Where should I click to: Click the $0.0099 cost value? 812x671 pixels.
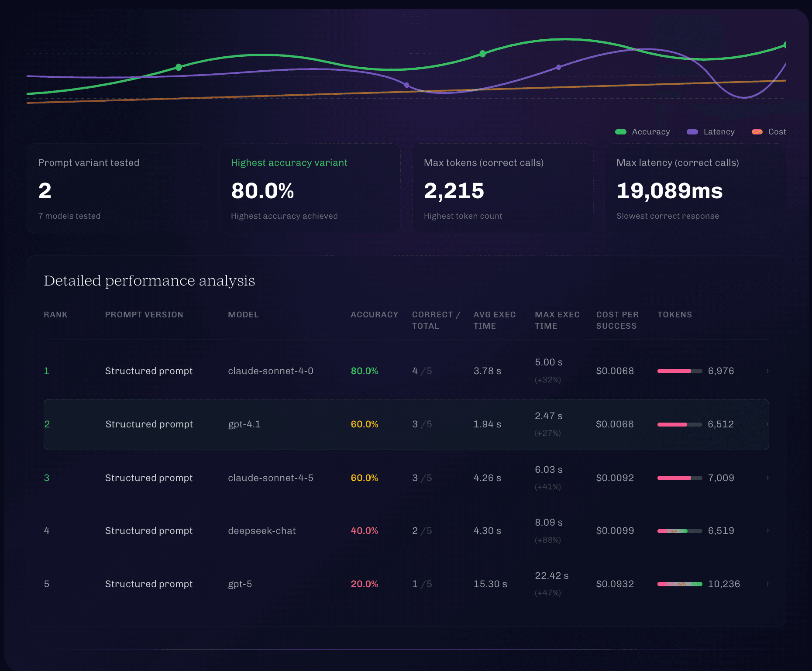pyautogui.click(x=615, y=531)
